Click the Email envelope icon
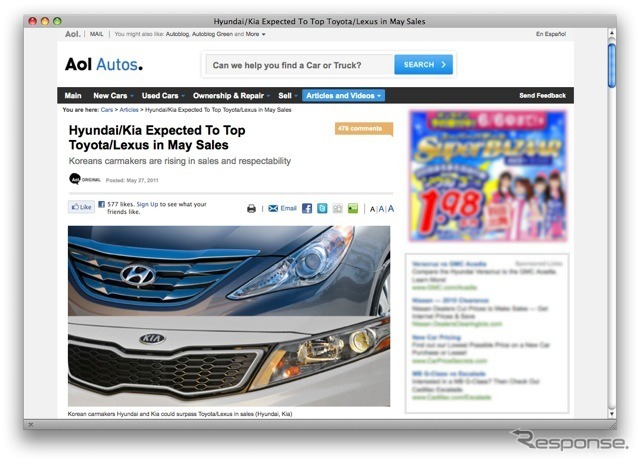The height and width of the screenshot is (462, 640). [273, 208]
